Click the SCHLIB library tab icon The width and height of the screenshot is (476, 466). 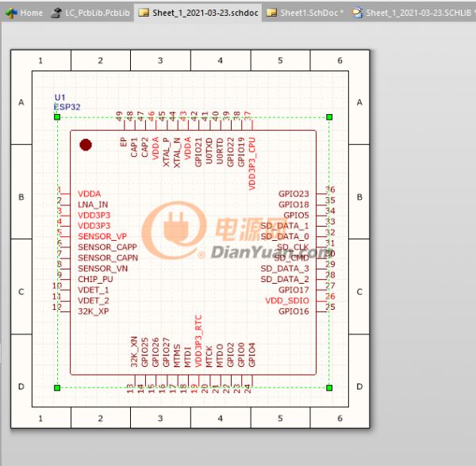(357, 13)
